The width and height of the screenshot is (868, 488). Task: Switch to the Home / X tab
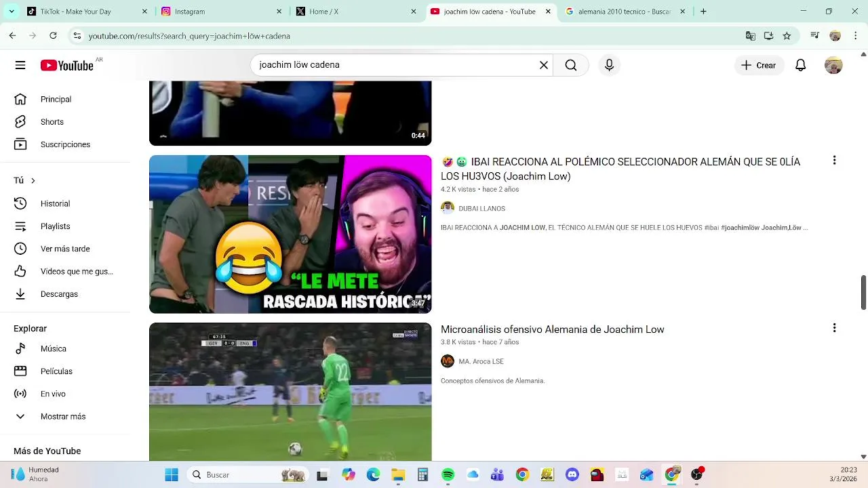[355, 12]
